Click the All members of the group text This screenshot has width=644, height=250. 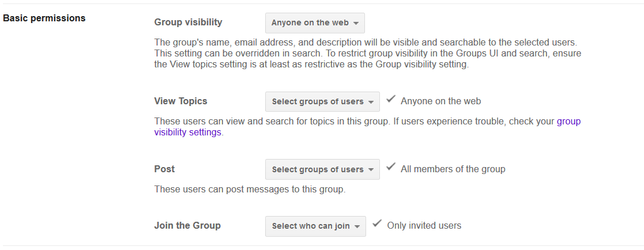(x=453, y=169)
